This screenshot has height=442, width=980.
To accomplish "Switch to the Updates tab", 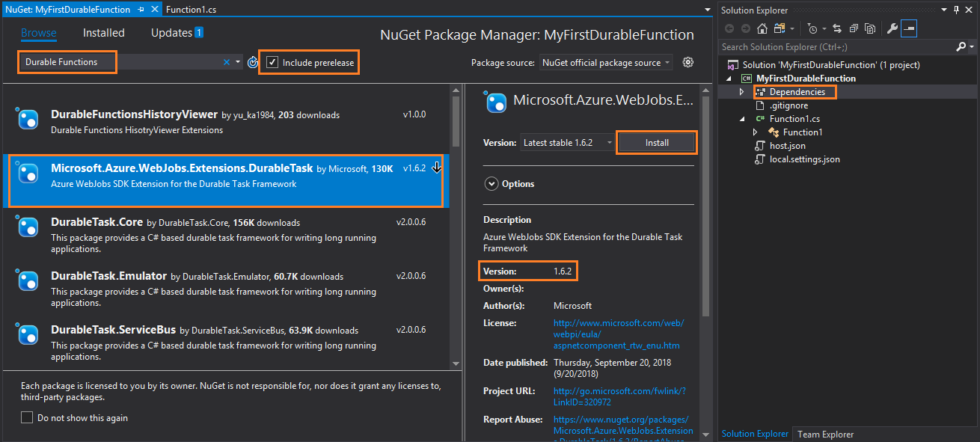I will (x=177, y=33).
